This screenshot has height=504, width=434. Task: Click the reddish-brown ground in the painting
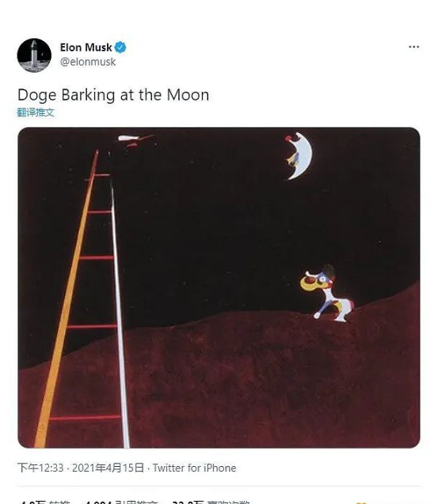[x=257, y=386]
